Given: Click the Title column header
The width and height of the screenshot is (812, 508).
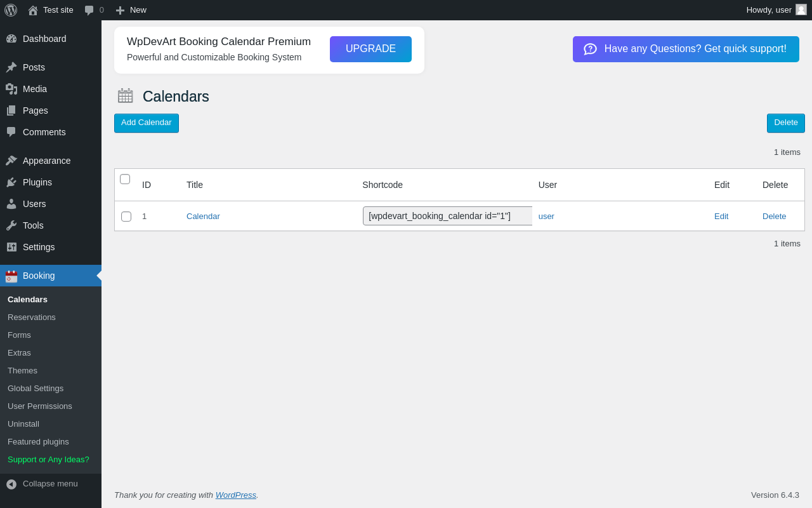Looking at the screenshot, I should 195,185.
